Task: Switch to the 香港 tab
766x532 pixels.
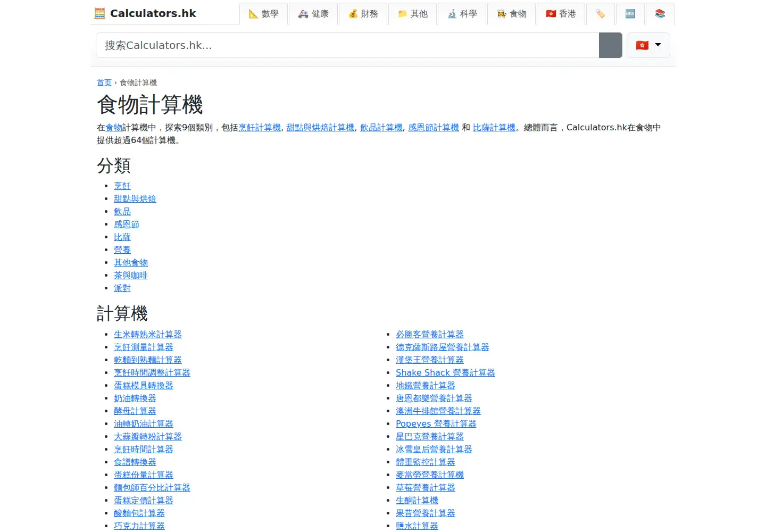Action: point(561,14)
